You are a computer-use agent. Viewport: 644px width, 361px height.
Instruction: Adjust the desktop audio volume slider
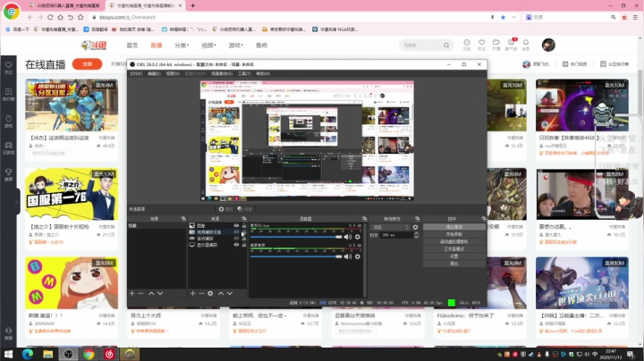[296, 256]
